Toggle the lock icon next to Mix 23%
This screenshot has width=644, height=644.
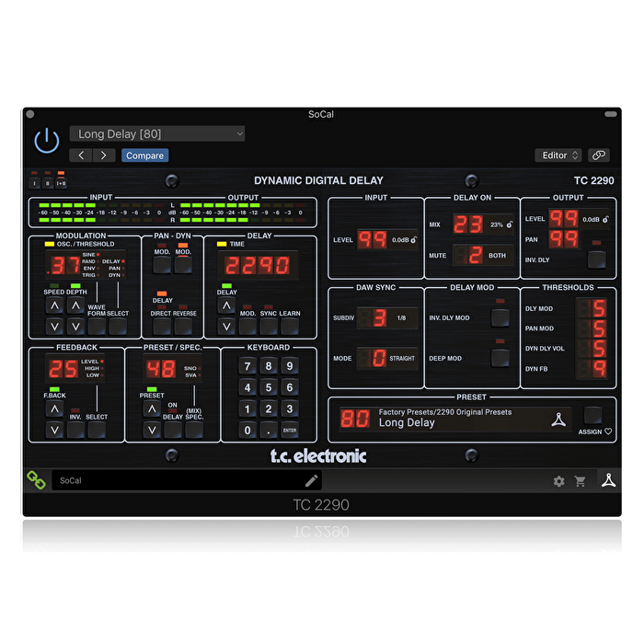(510, 224)
